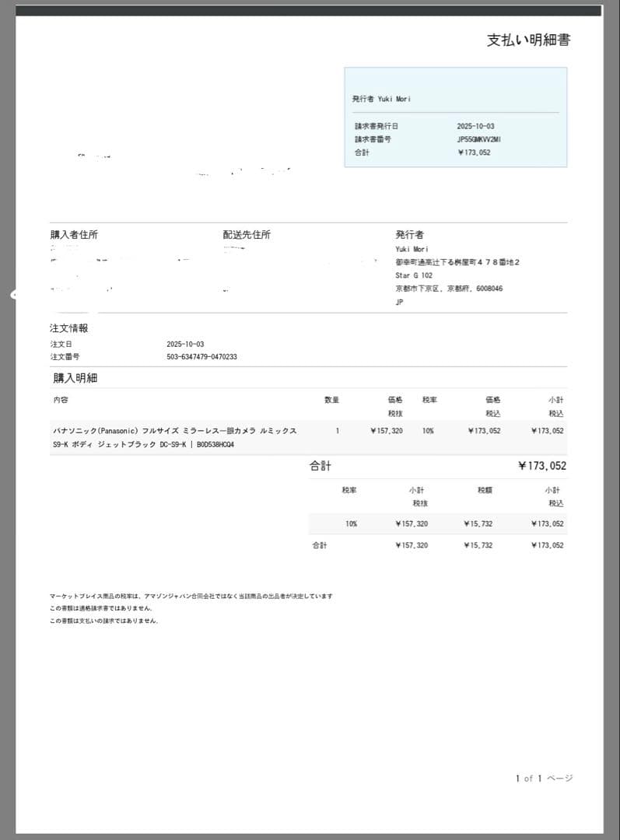Click the left-edge panel arrow handle
The width and height of the screenshot is (620, 840).
12,295
